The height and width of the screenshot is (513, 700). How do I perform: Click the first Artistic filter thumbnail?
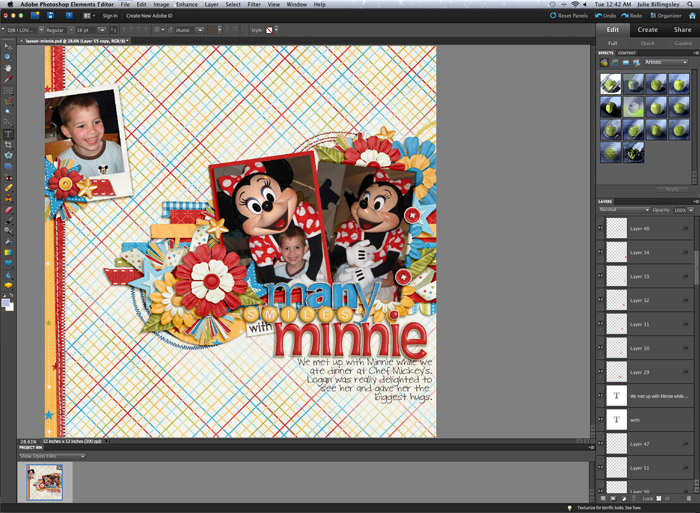pyautogui.click(x=610, y=83)
